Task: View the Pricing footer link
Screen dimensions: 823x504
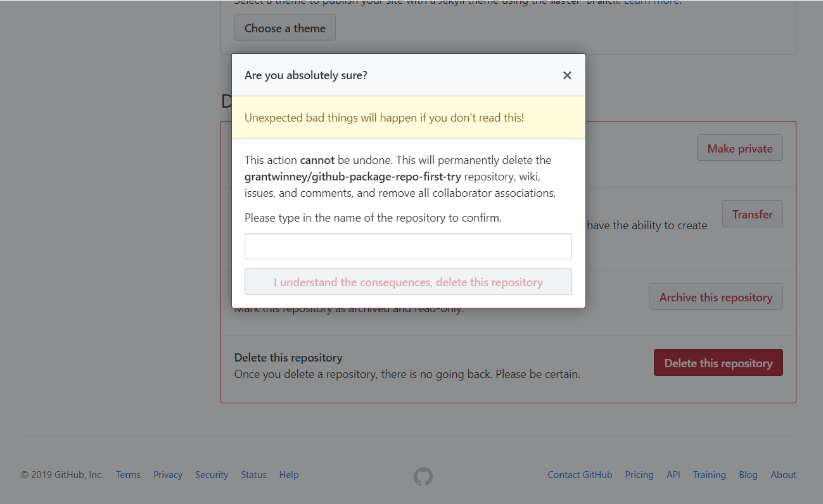Action: 639,475
